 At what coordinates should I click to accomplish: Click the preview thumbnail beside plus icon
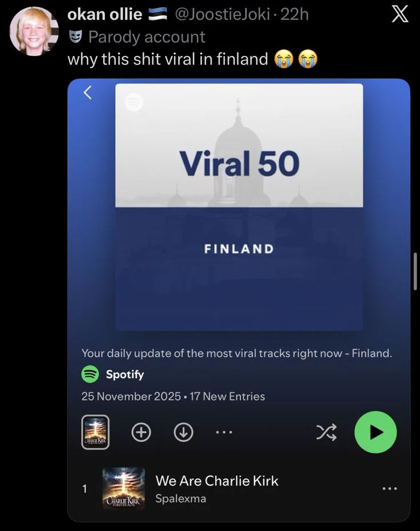pyautogui.click(x=95, y=432)
